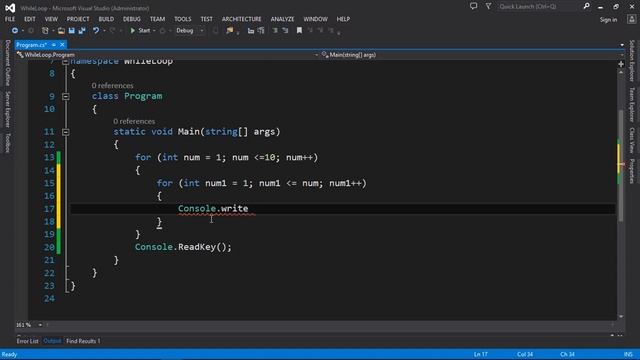This screenshot has height=360, width=640.
Task: Close the Program.cs tab
Action: point(62,45)
